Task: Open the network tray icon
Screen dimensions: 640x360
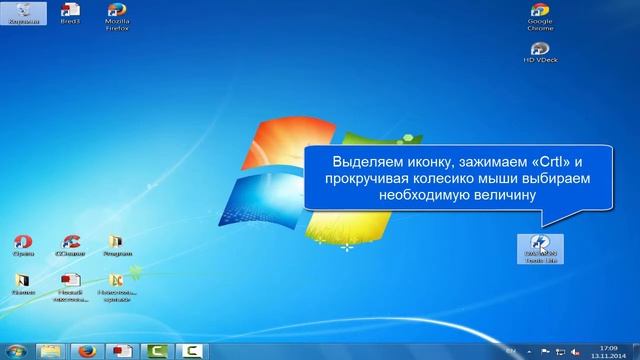Action: tap(560, 351)
